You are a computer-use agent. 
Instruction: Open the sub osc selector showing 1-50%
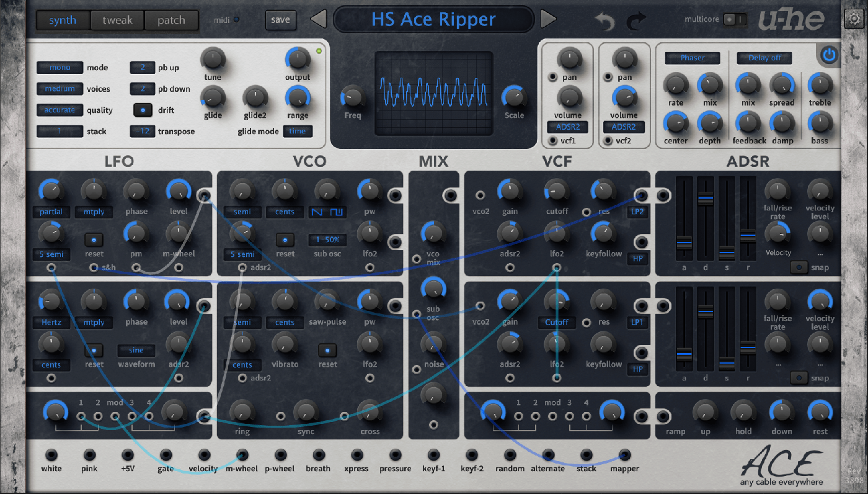pyautogui.click(x=327, y=240)
